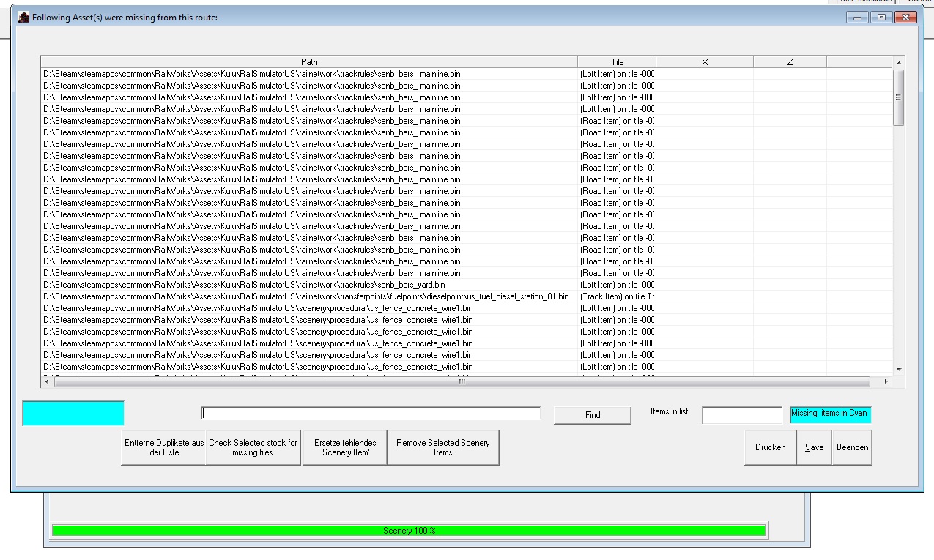Click the vertical scrollbar down arrow
The image size is (934, 560).
[899, 370]
